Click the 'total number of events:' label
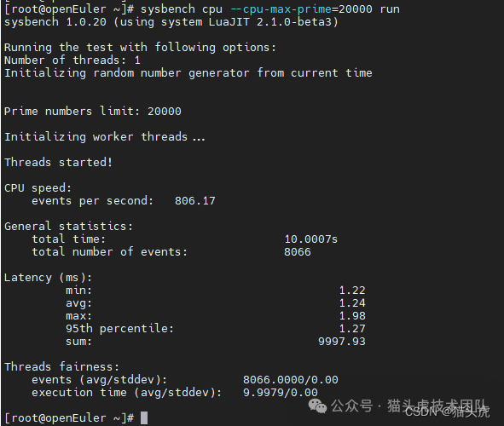The height and width of the screenshot is (426, 504). click(x=110, y=252)
